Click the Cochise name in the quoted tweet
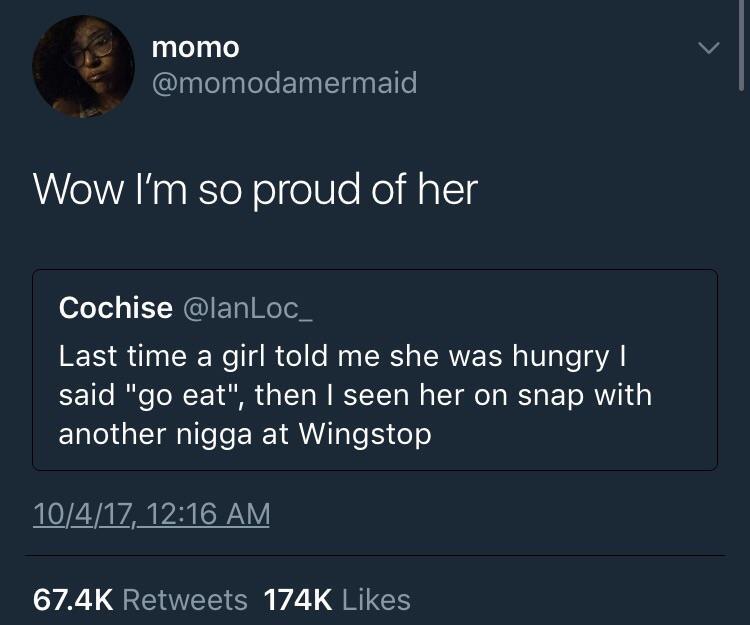This screenshot has width=750, height=625. (x=115, y=308)
